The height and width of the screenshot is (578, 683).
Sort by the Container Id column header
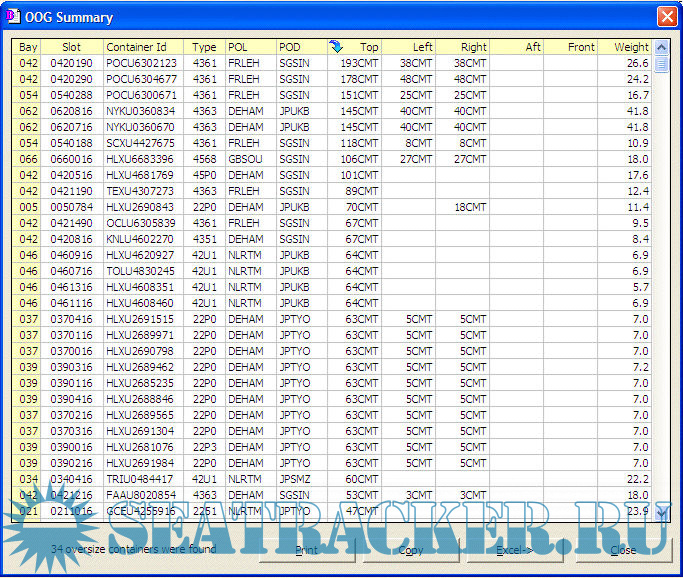(x=145, y=47)
